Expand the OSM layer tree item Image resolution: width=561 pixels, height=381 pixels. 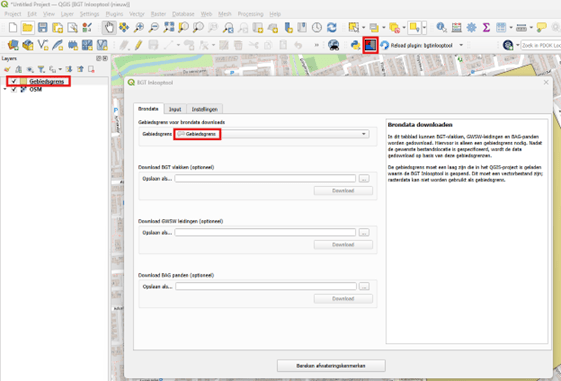(x=5, y=89)
